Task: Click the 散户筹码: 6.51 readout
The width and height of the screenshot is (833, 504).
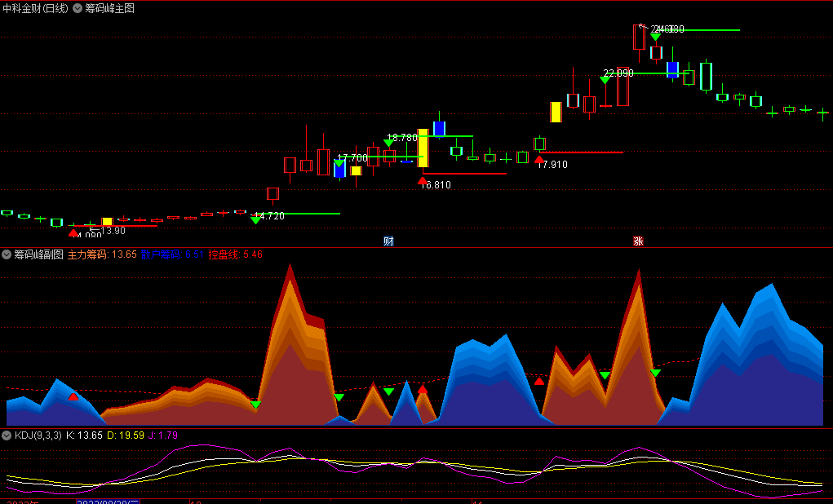Action: tap(173, 254)
